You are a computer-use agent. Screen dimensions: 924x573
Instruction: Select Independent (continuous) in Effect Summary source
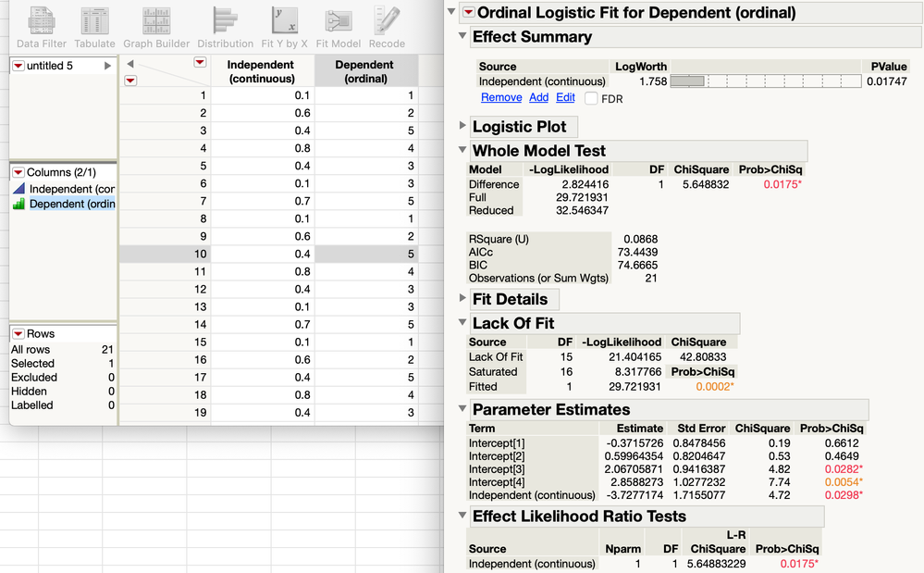click(542, 81)
